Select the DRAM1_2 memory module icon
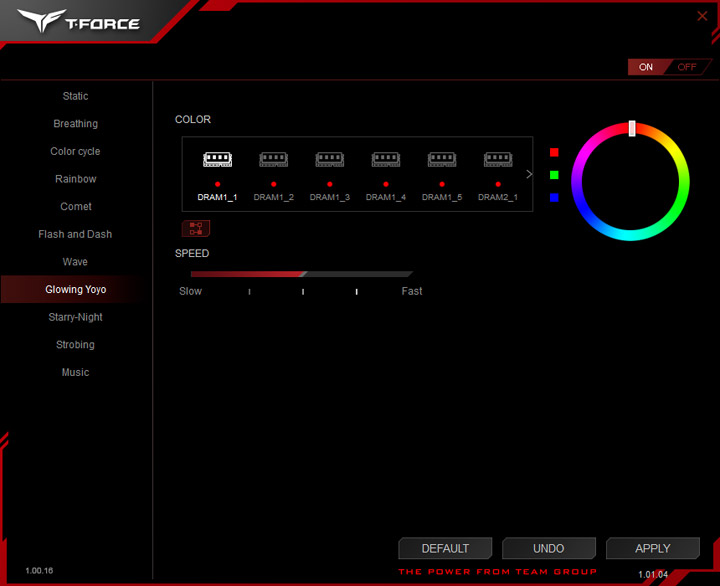Viewport: 720px width, 586px height. click(273, 159)
